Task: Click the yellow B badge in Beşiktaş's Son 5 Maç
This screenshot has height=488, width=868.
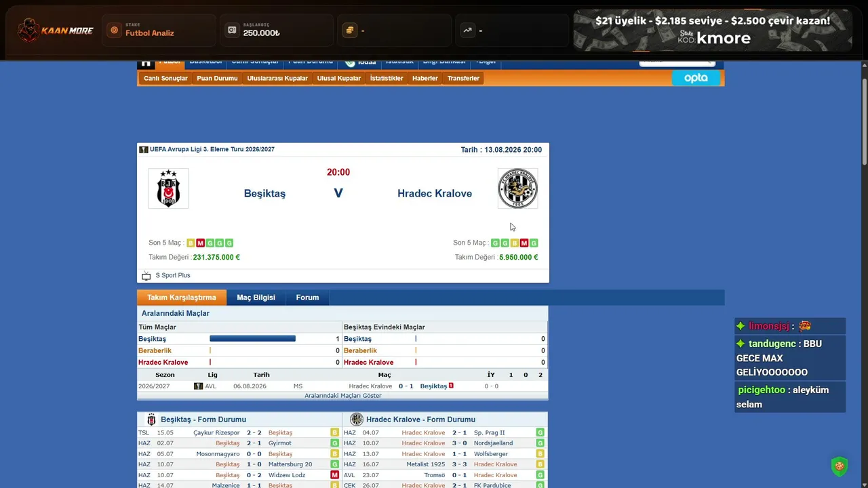Action: tap(191, 243)
